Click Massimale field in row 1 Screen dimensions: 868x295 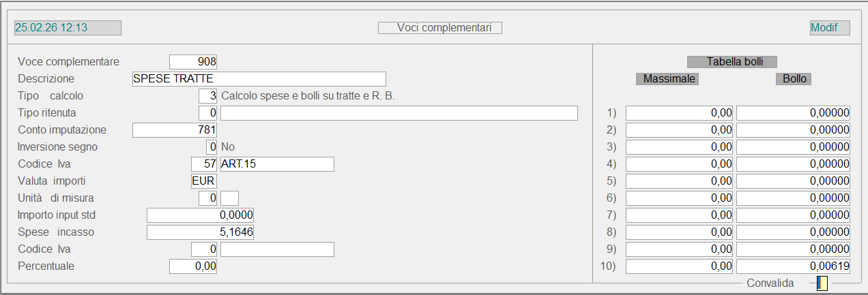pyautogui.click(x=679, y=113)
